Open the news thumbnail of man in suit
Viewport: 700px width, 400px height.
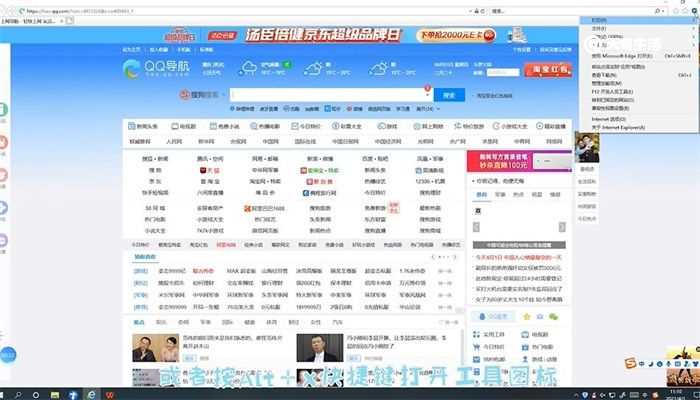pyautogui.click(x=320, y=348)
